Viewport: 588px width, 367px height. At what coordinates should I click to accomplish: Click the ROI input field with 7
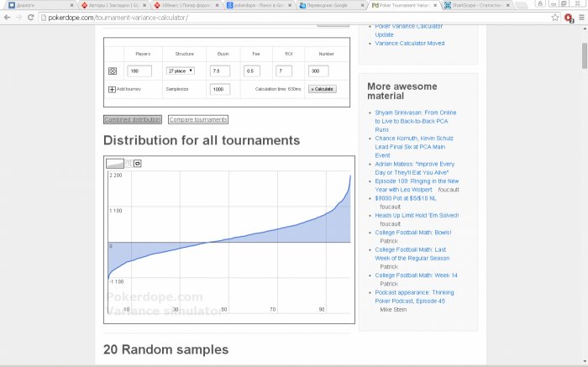point(284,71)
